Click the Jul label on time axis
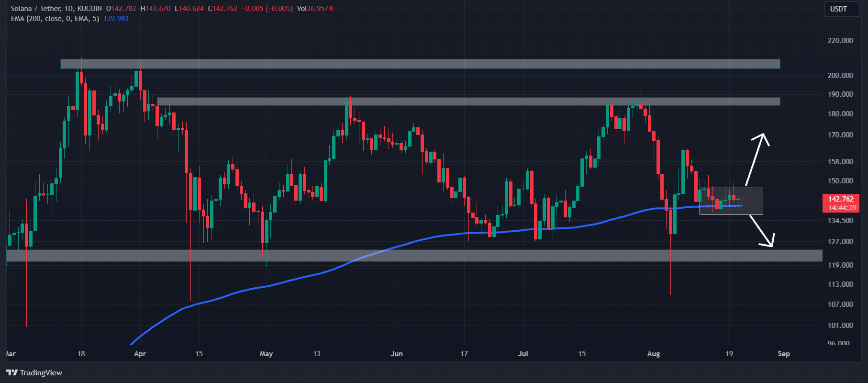 [x=523, y=354]
